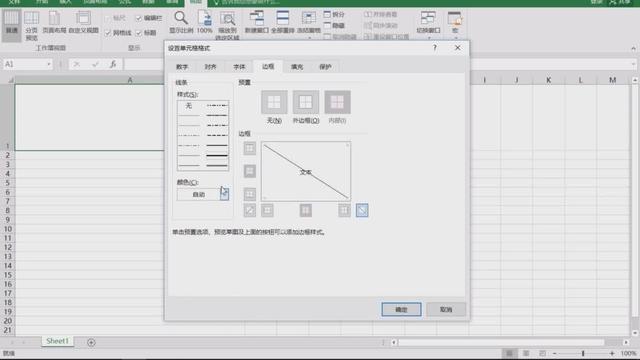Open the Fill (填充) tab

pos(297,67)
